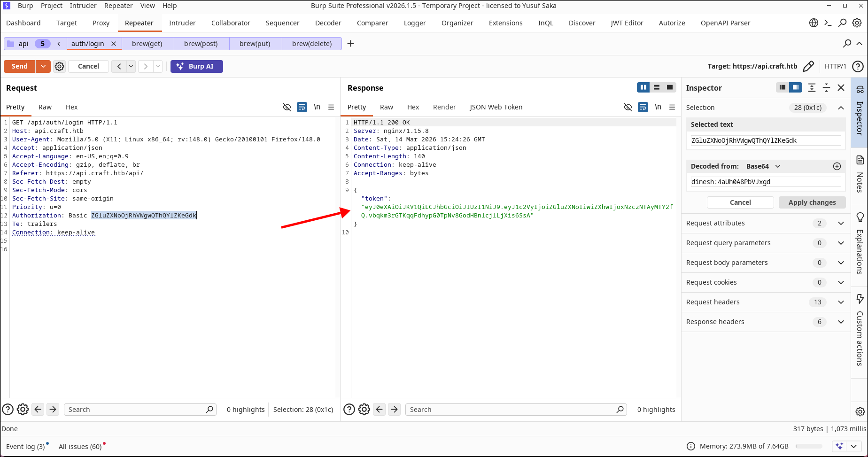
Task: Open the Explanations side panel
Action: [x=860, y=243]
